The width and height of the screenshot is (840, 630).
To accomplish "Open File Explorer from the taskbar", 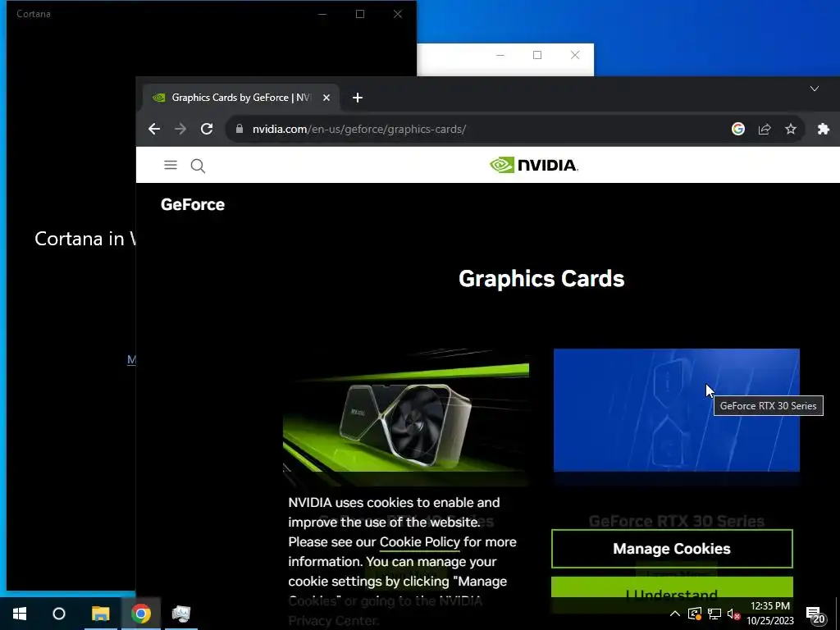I will tap(100, 614).
